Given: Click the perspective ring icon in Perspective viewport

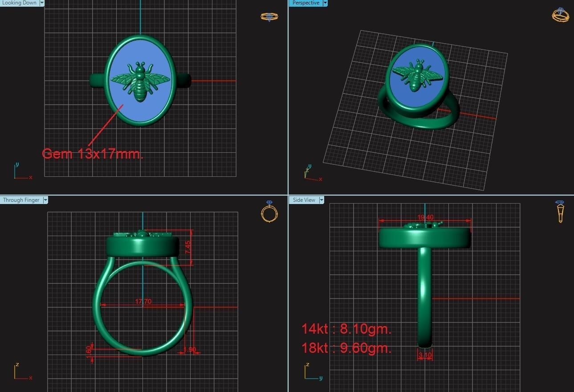Looking at the screenshot, I should (561, 15).
